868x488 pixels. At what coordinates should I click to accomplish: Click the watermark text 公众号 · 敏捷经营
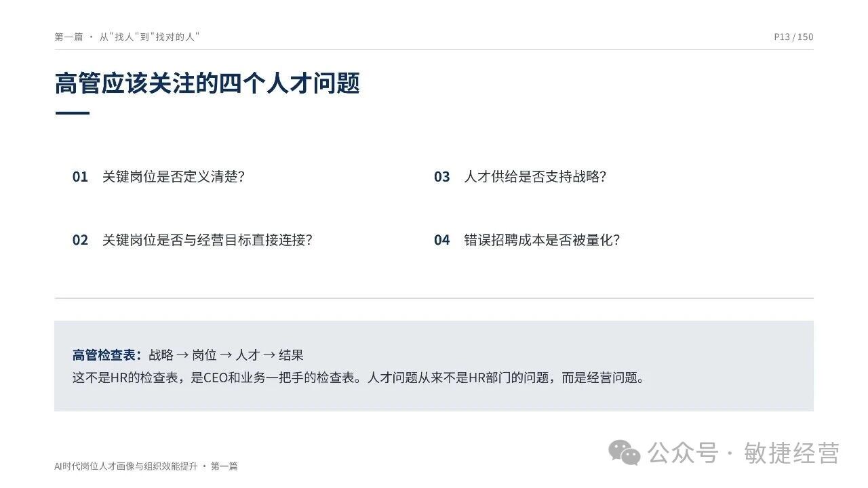coord(744,453)
